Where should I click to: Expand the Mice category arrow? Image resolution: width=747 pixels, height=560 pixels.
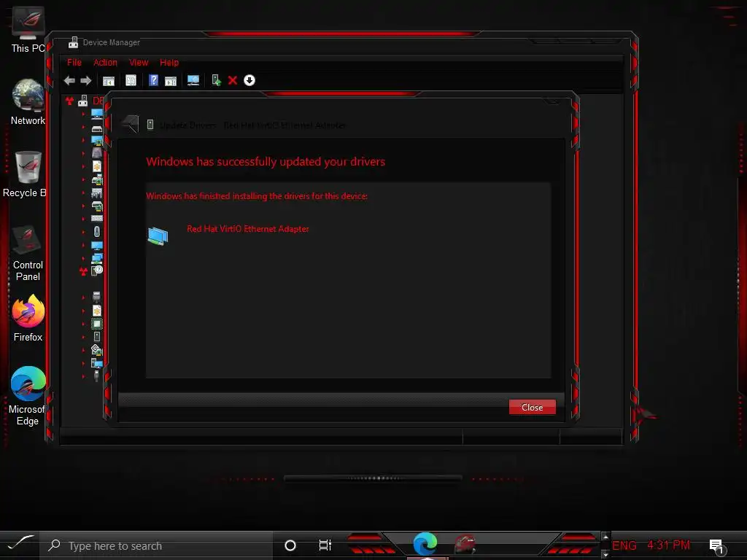[83, 232]
